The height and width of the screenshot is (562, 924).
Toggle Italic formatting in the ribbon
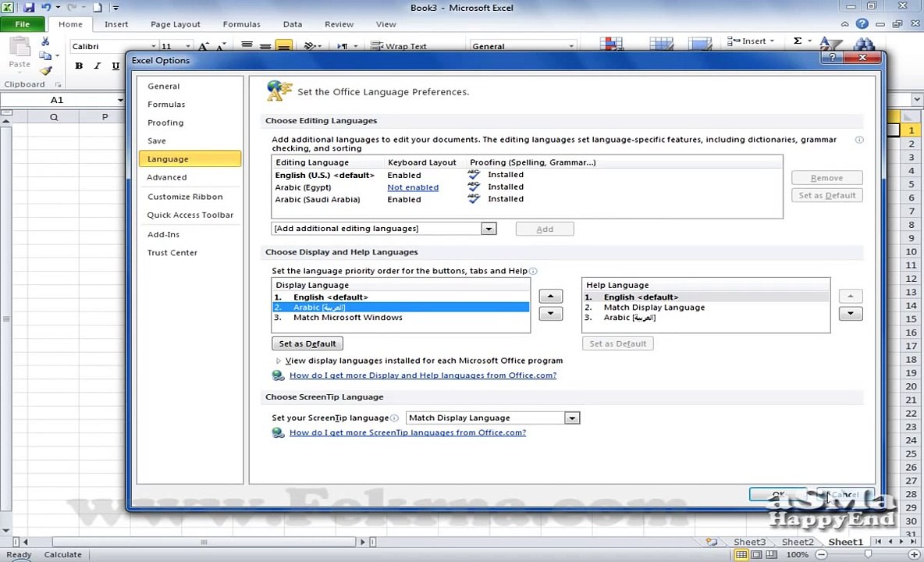(98, 66)
